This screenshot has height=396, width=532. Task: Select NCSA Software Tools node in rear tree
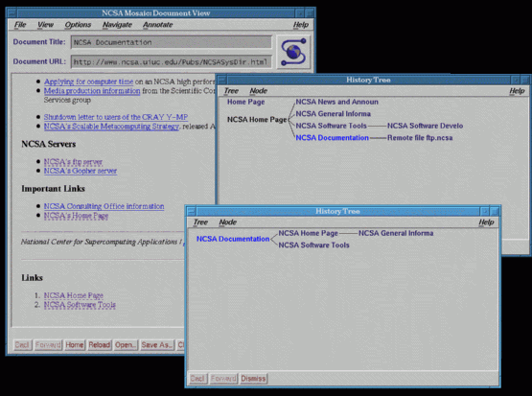click(331, 126)
